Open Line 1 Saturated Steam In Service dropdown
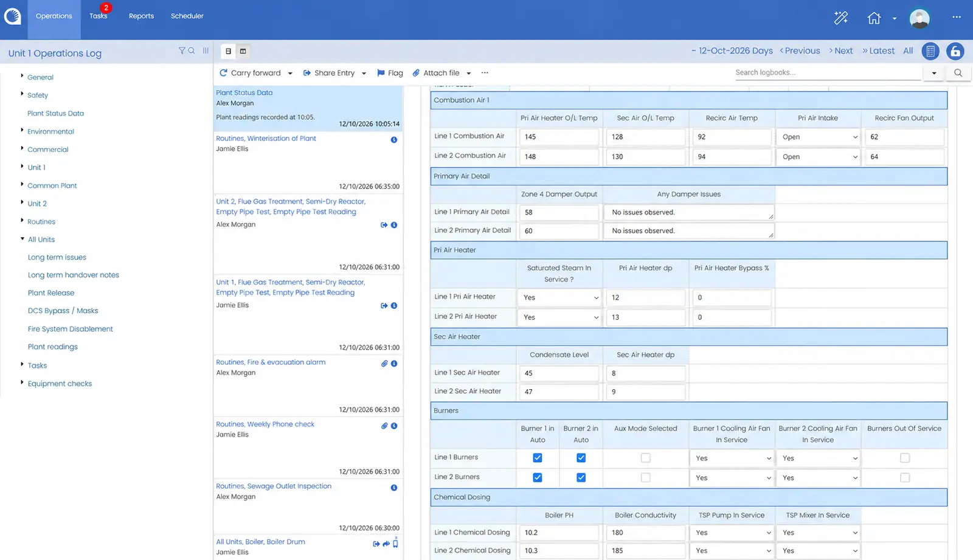 point(559,297)
